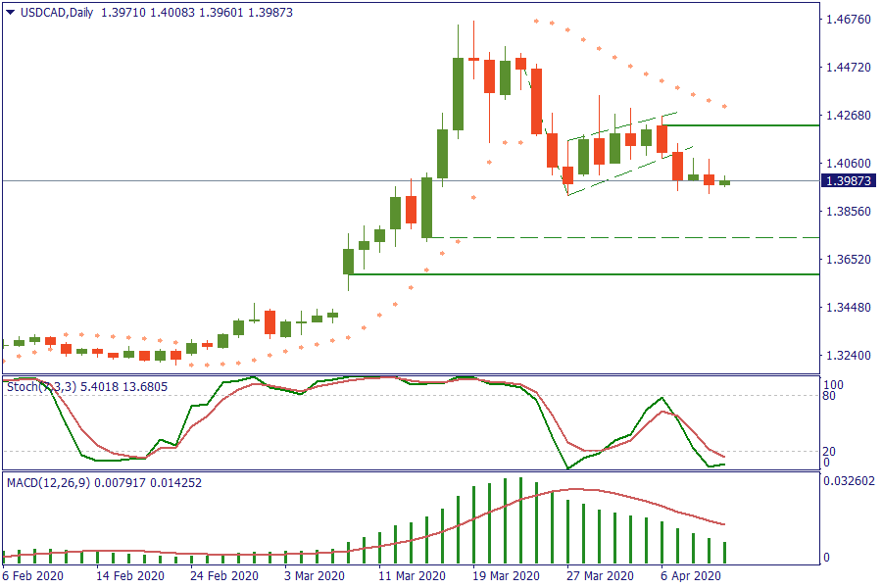Select the 19 Mar 2020 date label
The image size is (882, 588).
[507, 576]
